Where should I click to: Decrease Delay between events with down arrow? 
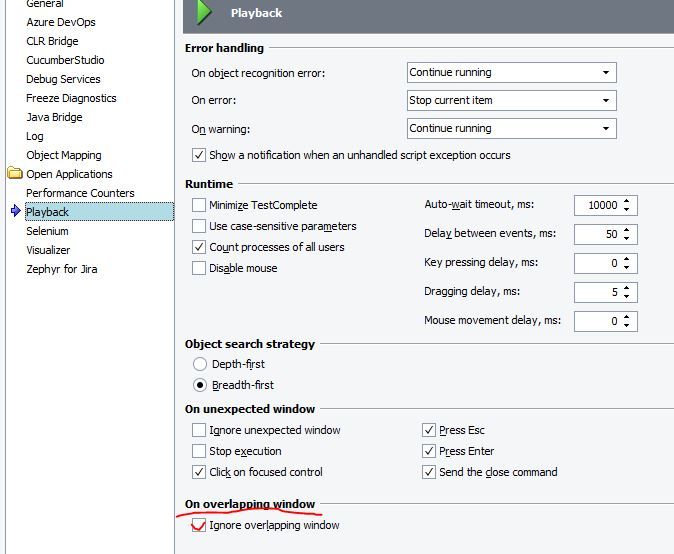pyautogui.click(x=627, y=238)
